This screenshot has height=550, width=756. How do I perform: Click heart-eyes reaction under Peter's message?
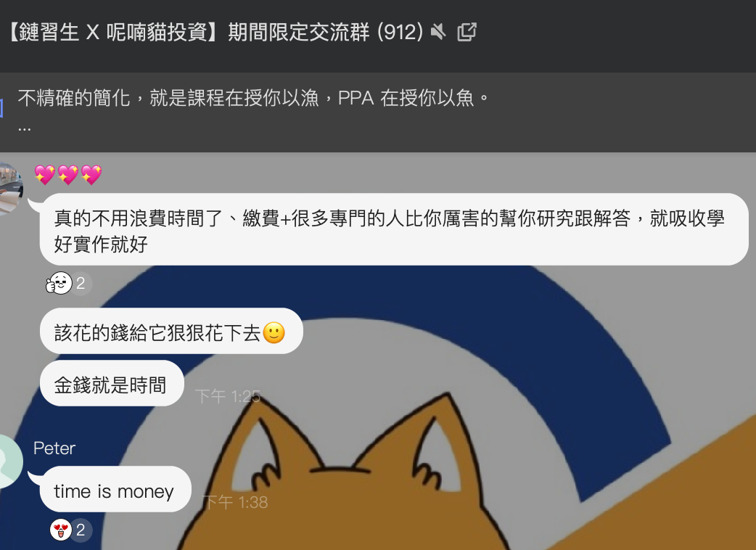pyautogui.click(x=60, y=530)
